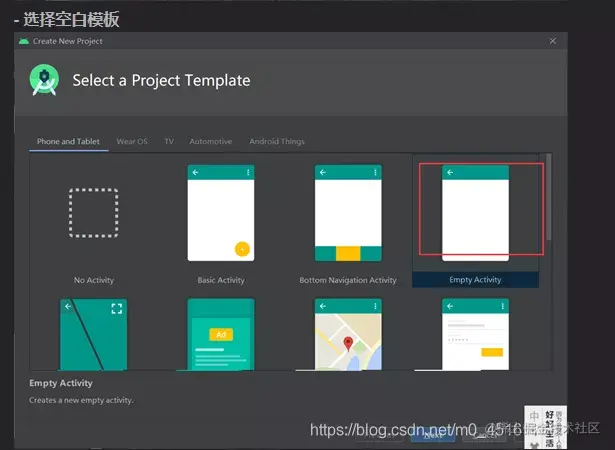Pick the Bottom Navigation Activity template
The image size is (615, 450).
click(348, 213)
